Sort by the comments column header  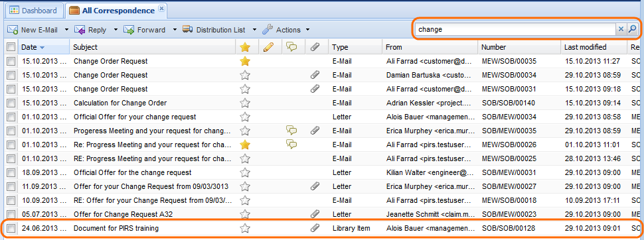click(x=291, y=47)
